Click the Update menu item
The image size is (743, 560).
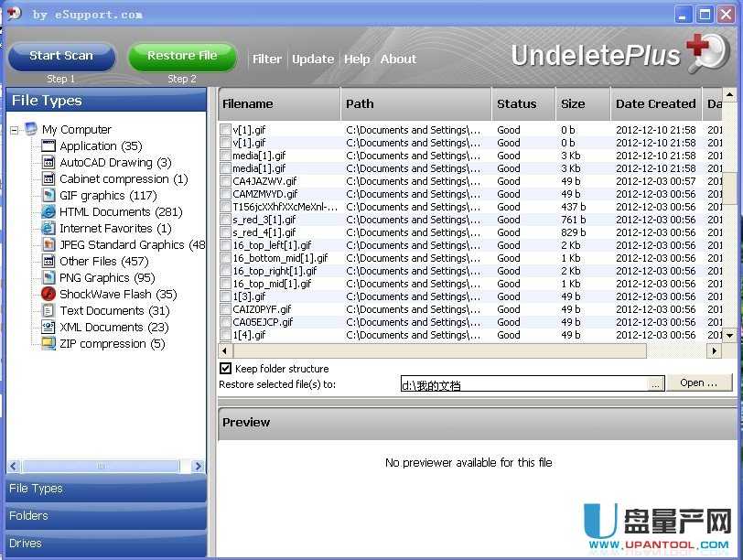click(313, 59)
